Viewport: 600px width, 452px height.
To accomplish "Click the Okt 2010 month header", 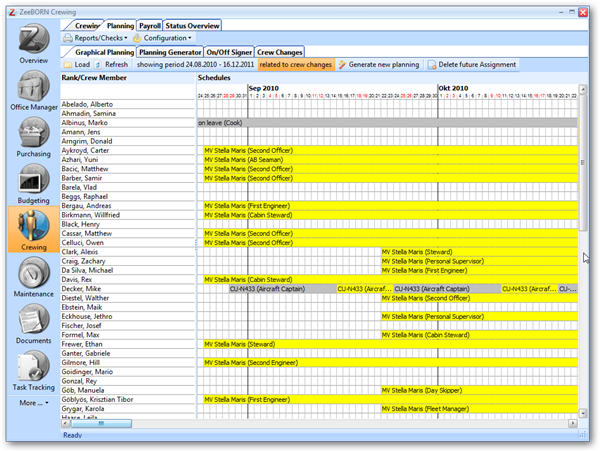I will (x=453, y=88).
